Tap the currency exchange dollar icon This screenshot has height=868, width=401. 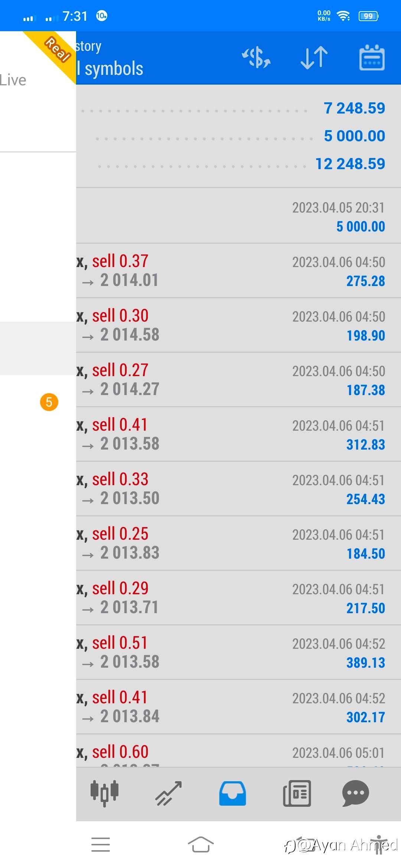coord(256,58)
